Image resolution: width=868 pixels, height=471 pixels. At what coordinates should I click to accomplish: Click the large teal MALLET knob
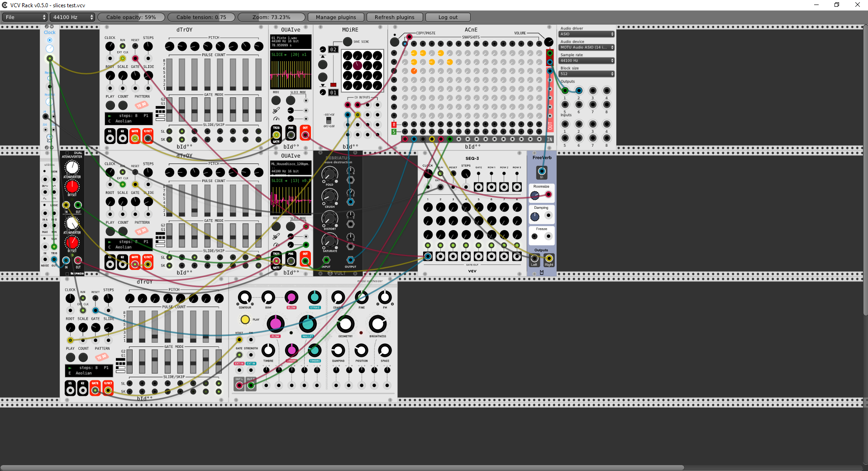point(308,323)
